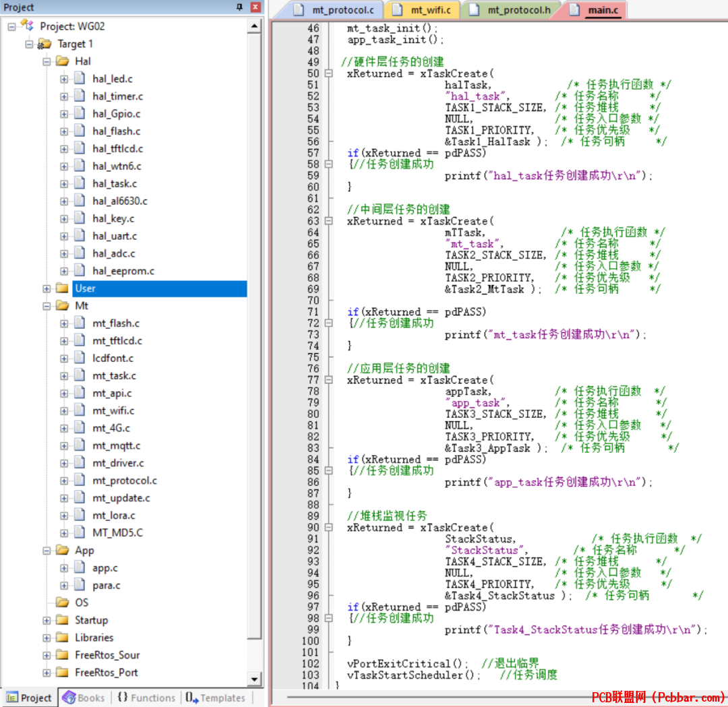Screen dimensions: 728x707
Task: Fold the code block at line 85
Action: coord(329,470)
